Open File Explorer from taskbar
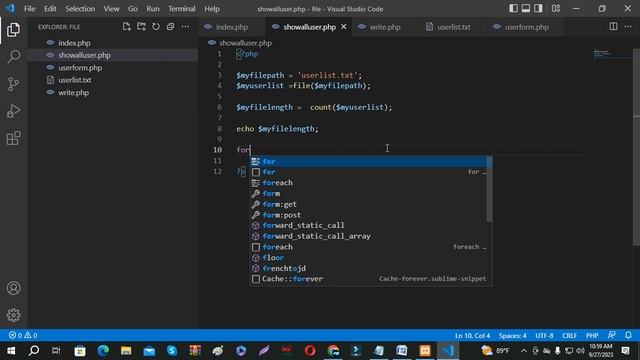640x360 pixels. click(x=126, y=351)
